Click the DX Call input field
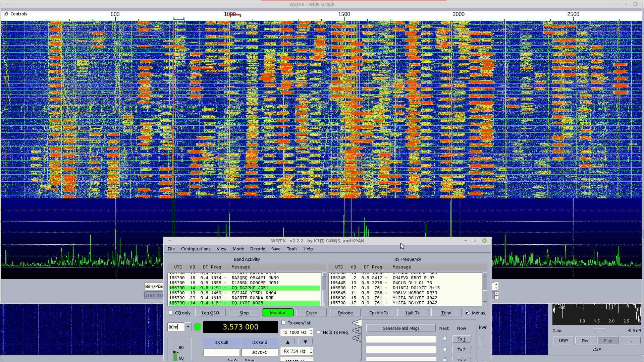 221,352
